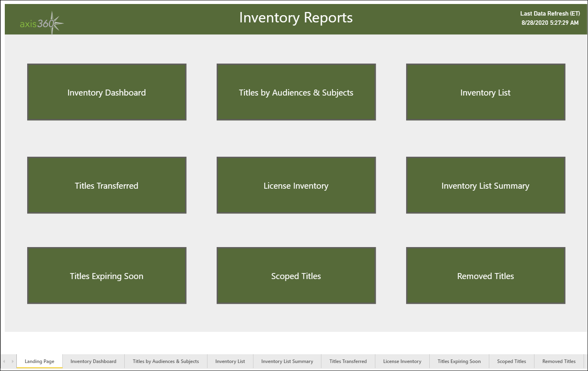The width and height of the screenshot is (588, 371).
Task: Switch to the Inventory List tab
Action: click(x=230, y=361)
